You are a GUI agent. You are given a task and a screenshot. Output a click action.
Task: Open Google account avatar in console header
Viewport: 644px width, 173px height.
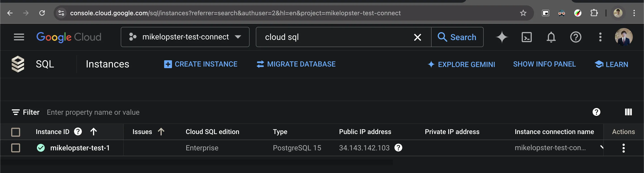[x=624, y=37]
